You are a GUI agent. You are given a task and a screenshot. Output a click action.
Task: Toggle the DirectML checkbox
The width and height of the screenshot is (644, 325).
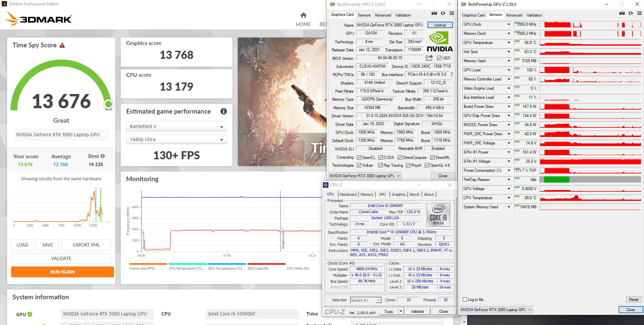point(432,158)
